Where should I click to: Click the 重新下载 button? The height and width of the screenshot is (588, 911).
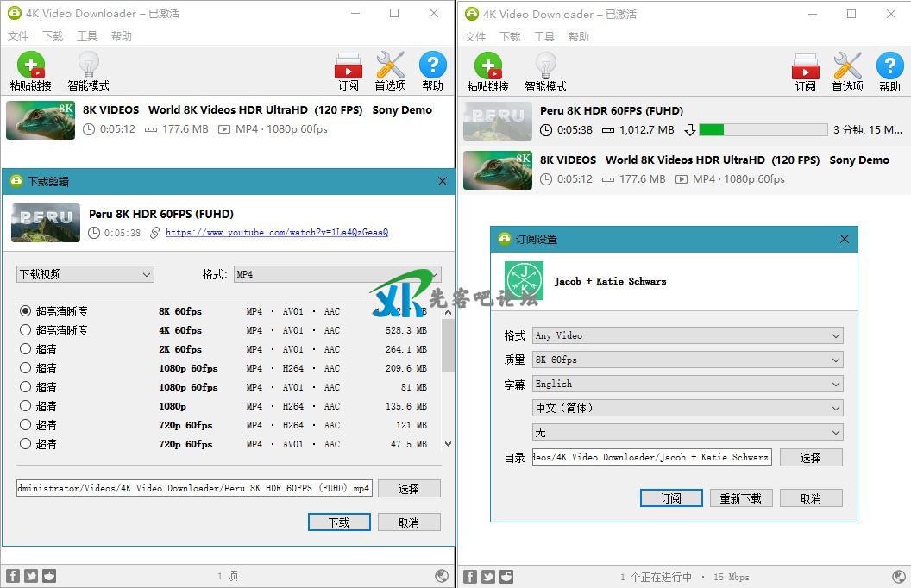[x=740, y=498]
